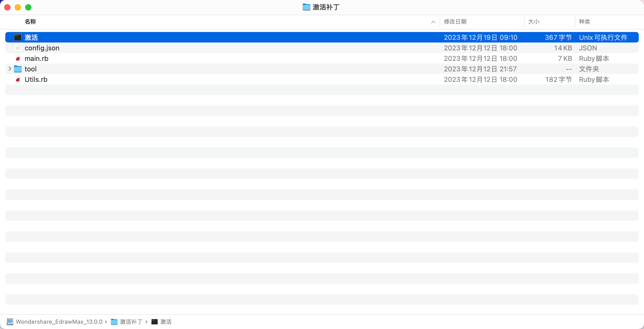Click 激活 item in bottom path bar

(166, 322)
